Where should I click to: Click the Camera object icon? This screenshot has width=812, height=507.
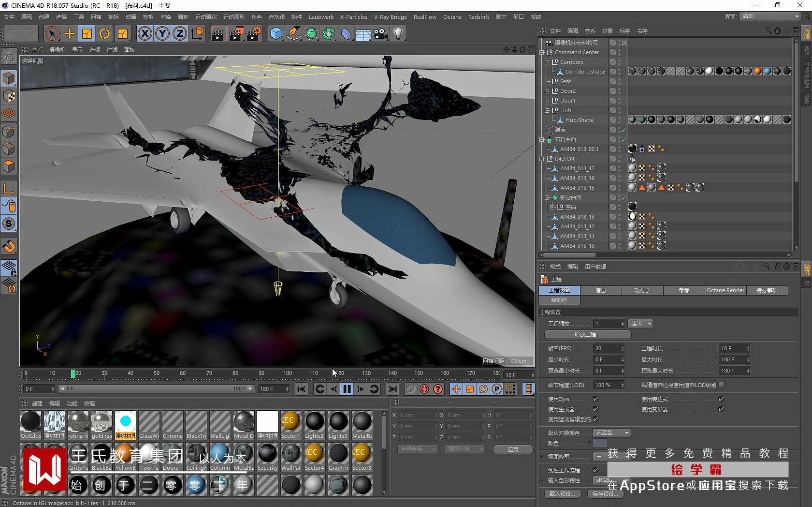[x=381, y=33]
